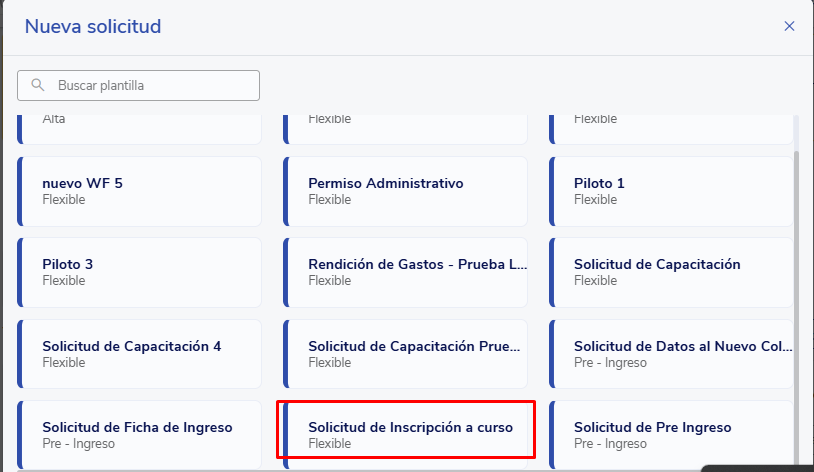Select Solicitud de Capacitación Prue... card

(405, 354)
